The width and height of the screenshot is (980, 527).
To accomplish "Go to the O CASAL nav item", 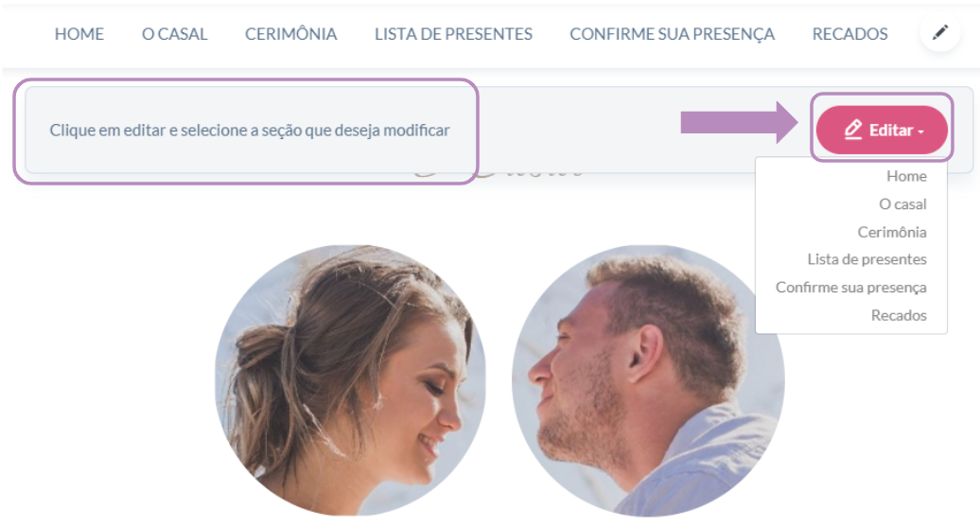I will coord(174,34).
